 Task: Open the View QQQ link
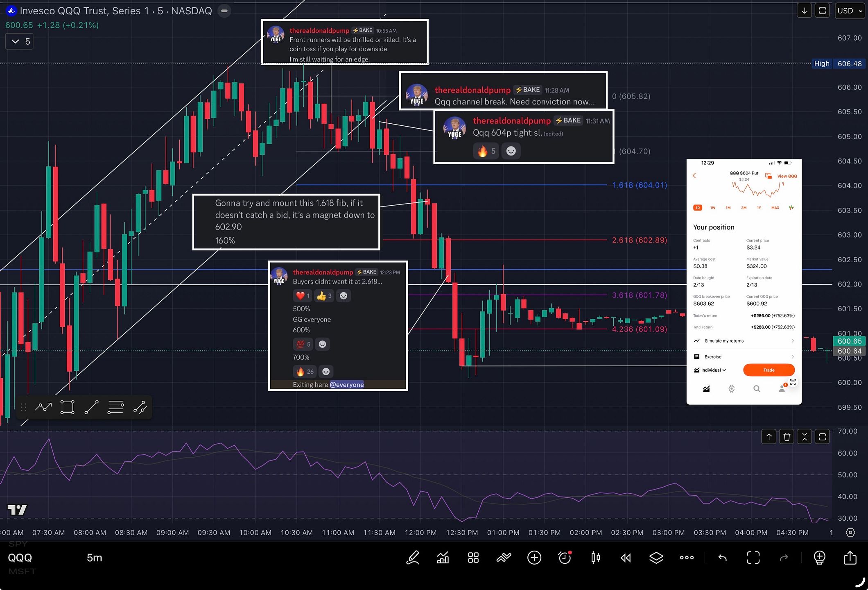pos(787,176)
